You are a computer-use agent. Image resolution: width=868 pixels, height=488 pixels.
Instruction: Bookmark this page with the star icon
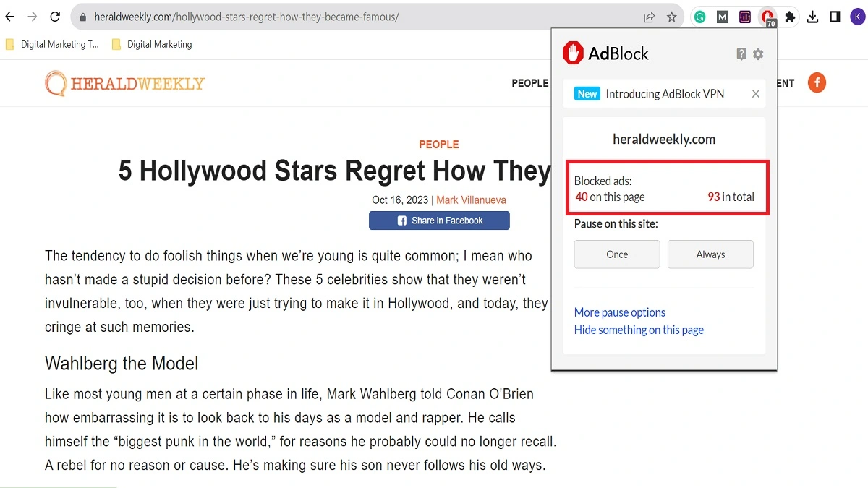(671, 17)
